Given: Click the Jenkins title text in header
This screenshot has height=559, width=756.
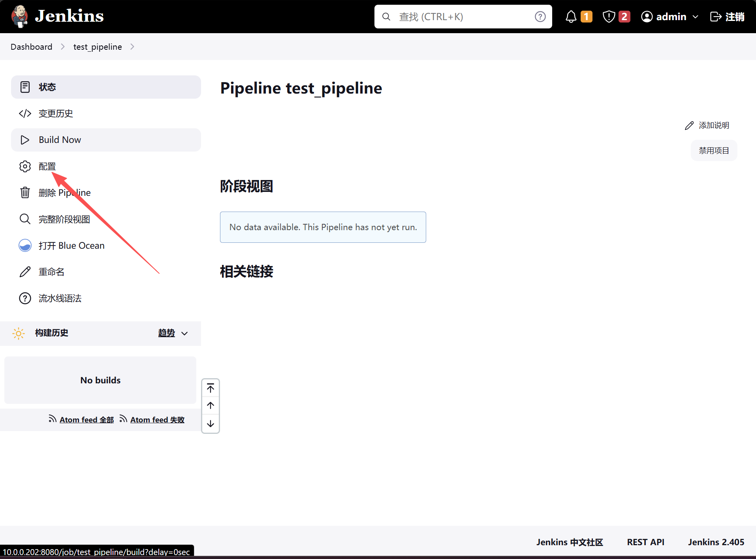Looking at the screenshot, I should [69, 16].
